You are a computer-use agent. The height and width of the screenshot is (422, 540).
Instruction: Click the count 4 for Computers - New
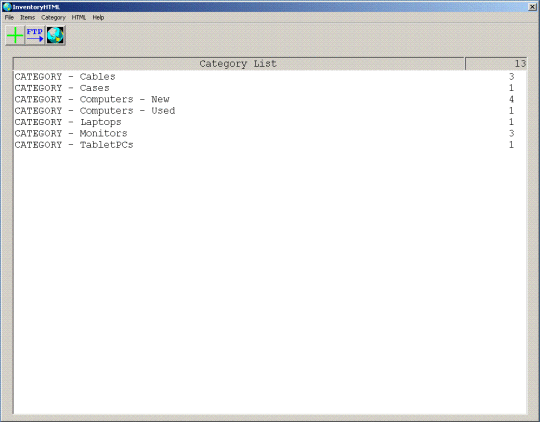point(511,99)
